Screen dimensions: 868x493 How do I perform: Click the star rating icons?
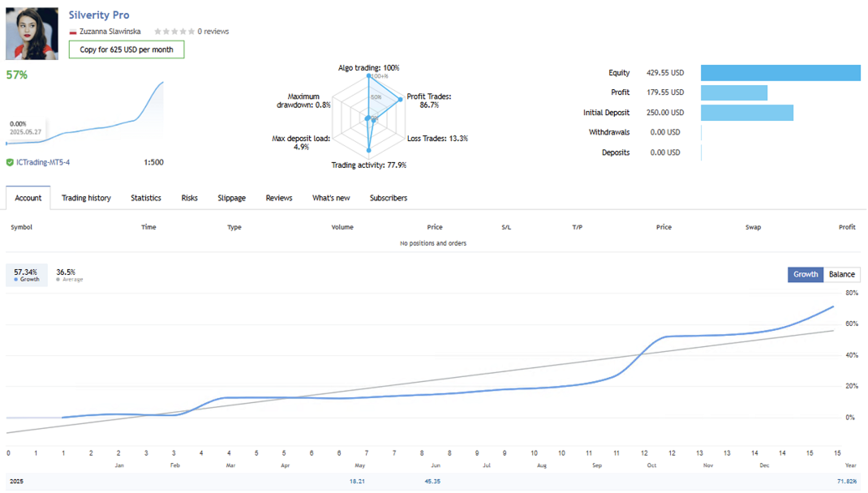174,32
